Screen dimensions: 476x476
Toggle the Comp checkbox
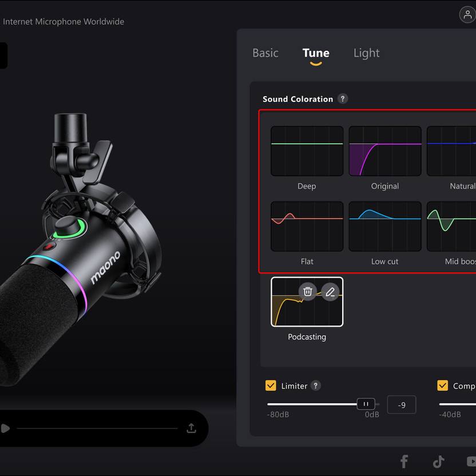pyautogui.click(x=442, y=386)
